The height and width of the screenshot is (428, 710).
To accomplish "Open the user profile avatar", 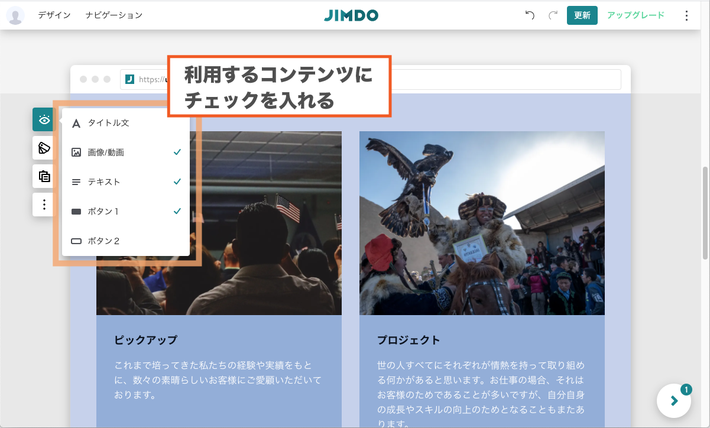I will [15, 15].
